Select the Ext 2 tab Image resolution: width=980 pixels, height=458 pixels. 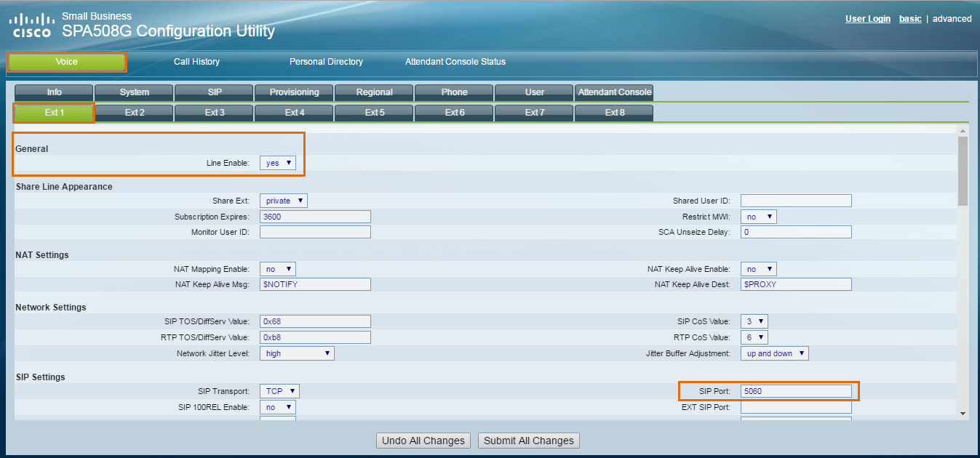pyautogui.click(x=134, y=113)
